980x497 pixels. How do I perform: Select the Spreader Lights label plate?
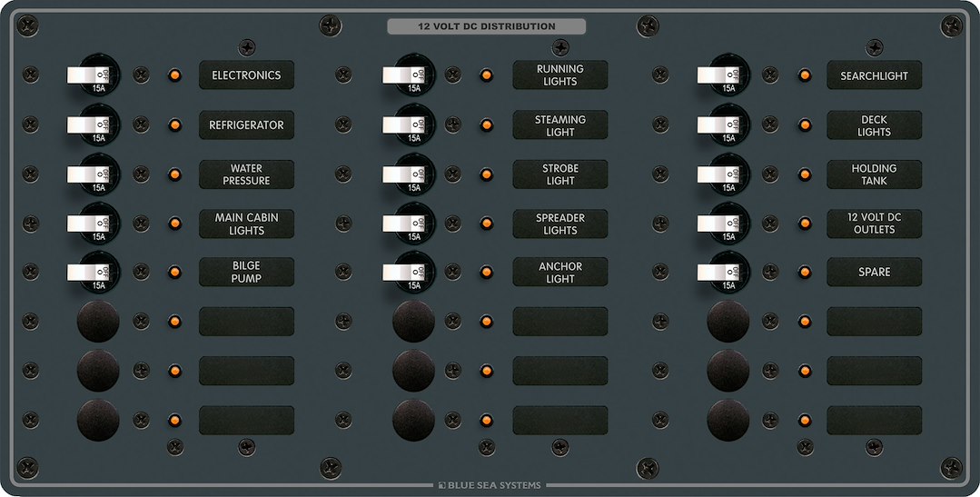pyautogui.click(x=559, y=224)
